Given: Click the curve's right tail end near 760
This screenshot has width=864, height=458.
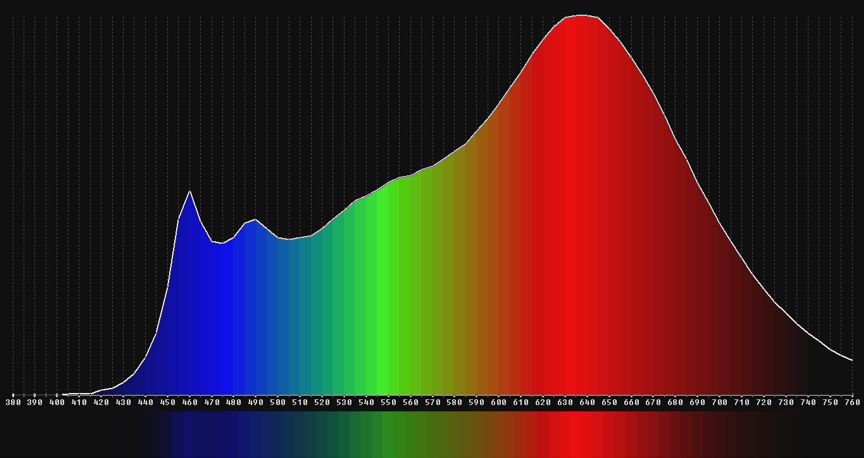Looking at the screenshot, I should click(850, 359).
